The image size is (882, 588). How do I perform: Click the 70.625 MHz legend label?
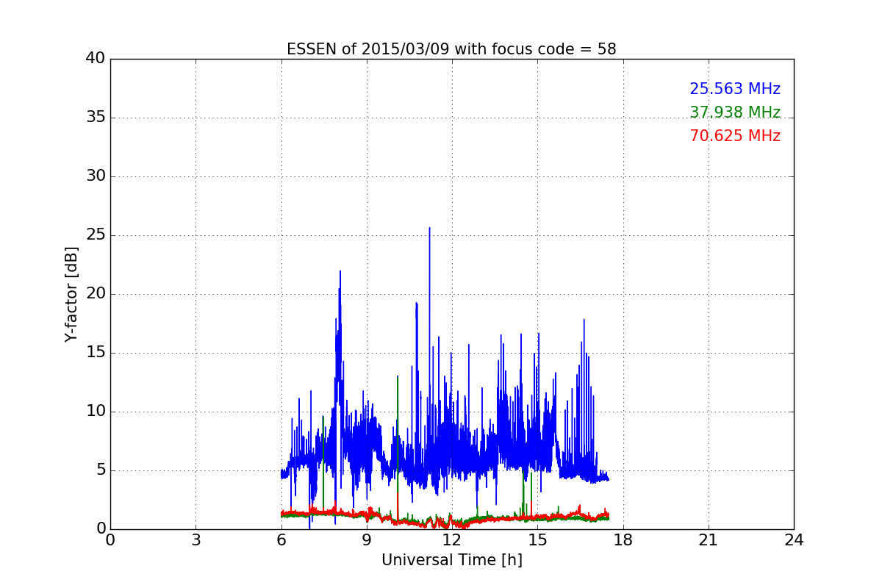pyautogui.click(x=735, y=136)
